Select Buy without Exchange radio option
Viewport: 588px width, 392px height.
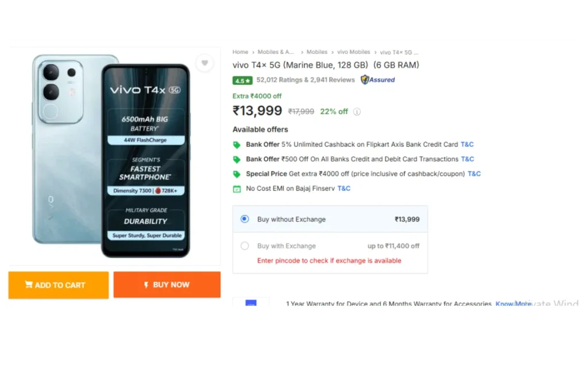point(245,219)
